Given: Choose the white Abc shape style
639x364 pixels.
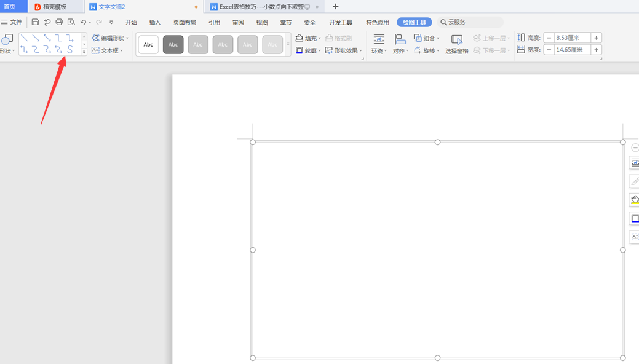Looking at the screenshot, I should coord(148,44).
